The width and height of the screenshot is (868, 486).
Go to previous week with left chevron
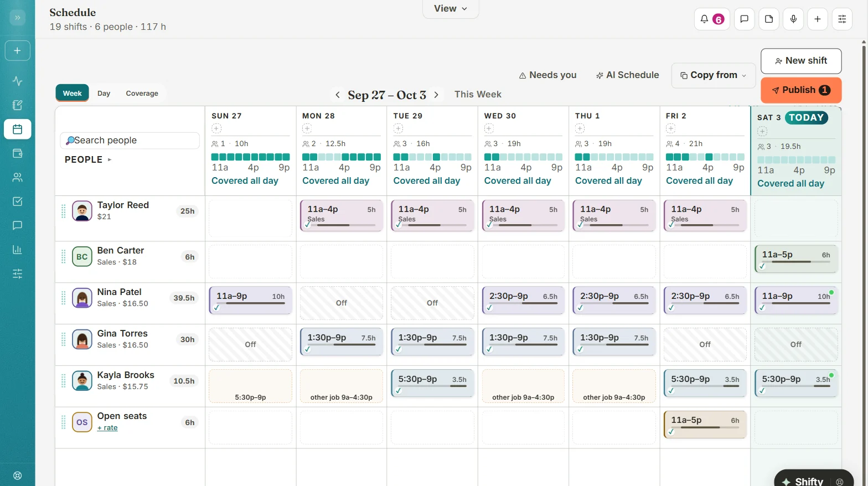coord(338,95)
